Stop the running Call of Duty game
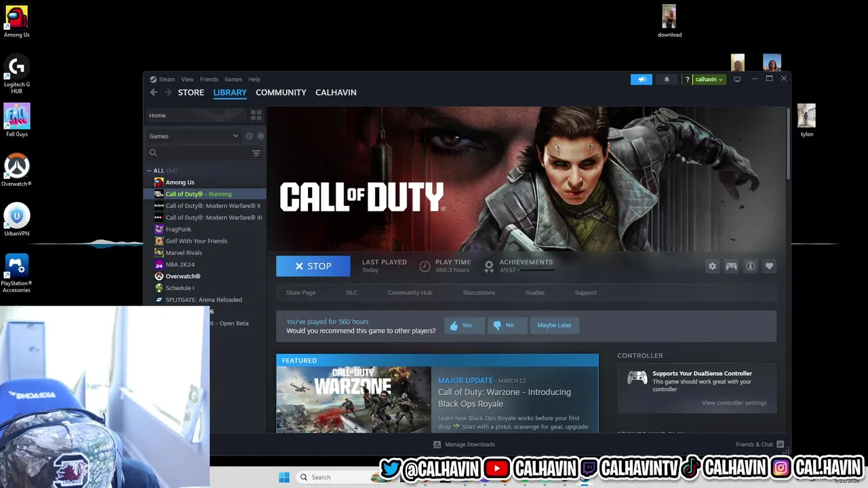Screen dimensions: 868x488 pyautogui.click(x=313, y=266)
